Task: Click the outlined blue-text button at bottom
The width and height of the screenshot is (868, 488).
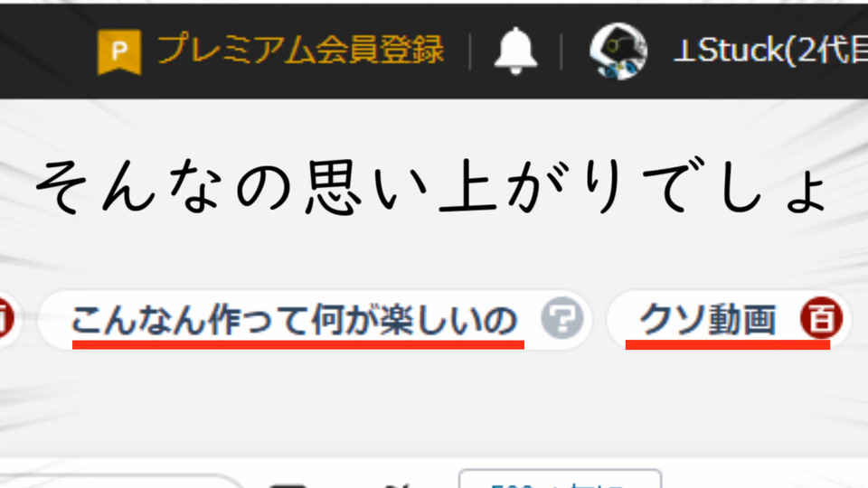Action: (x=560, y=479)
